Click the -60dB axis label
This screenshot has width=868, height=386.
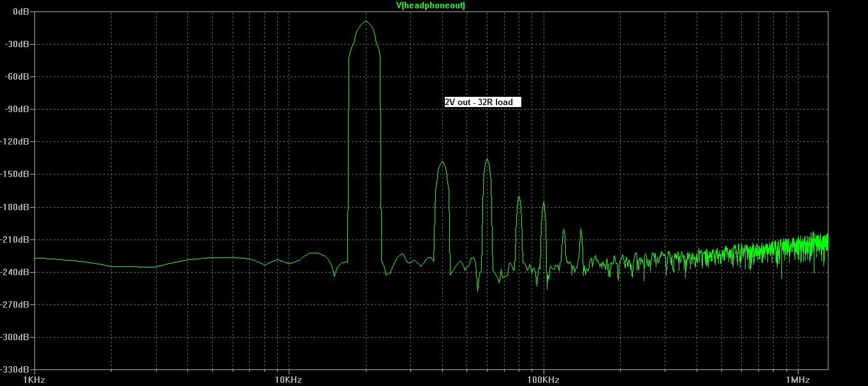coord(18,76)
